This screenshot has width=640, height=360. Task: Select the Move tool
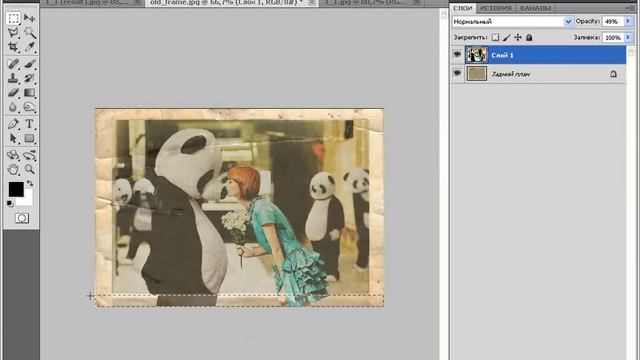click(29, 18)
